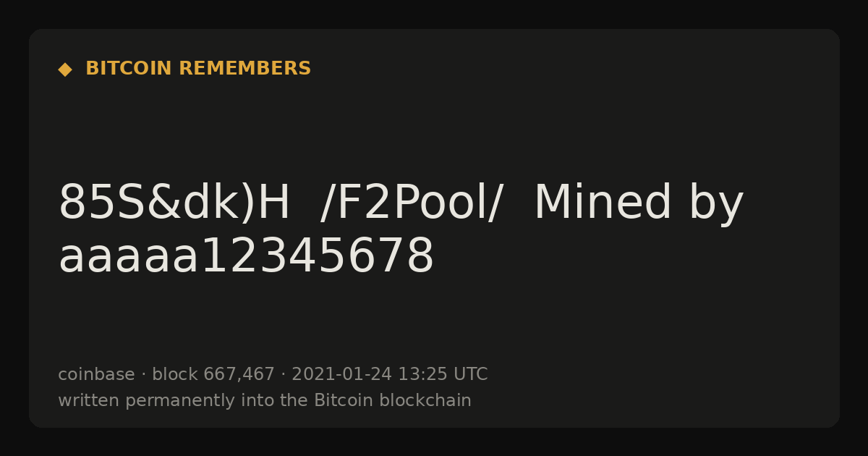Screen dimensions: 868x456
Task: Click the UTC timezone label
Action: 471,375
